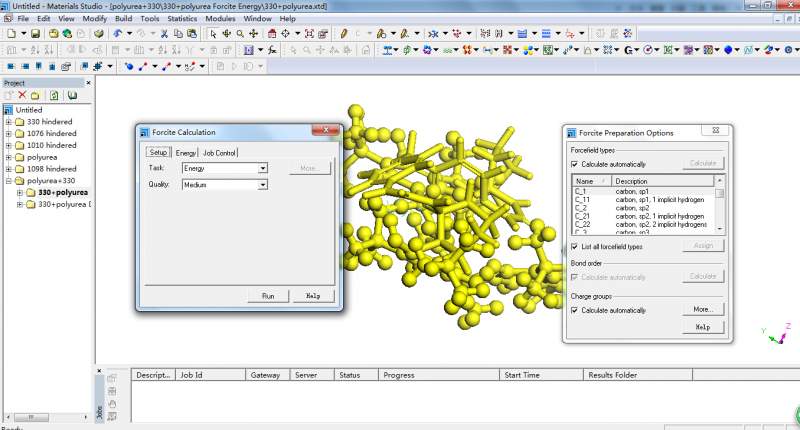Open the Quality dropdown showing Medium

(262, 185)
